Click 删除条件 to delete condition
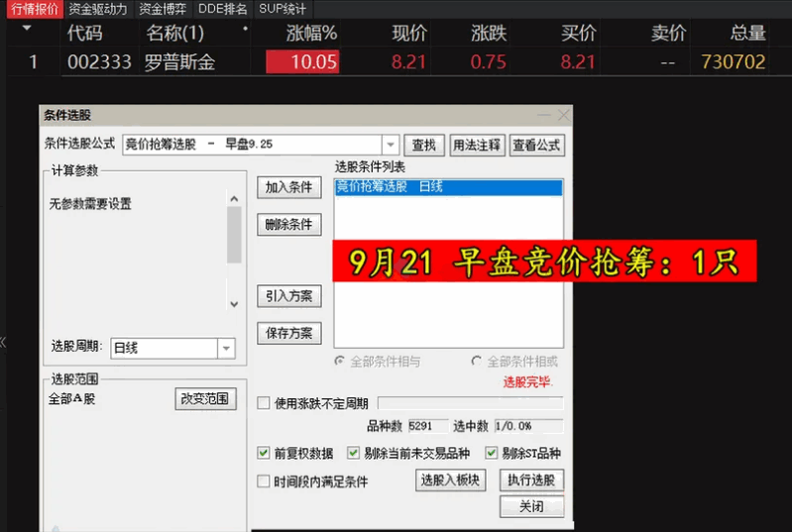792x532 pixels. coord(288,225)
